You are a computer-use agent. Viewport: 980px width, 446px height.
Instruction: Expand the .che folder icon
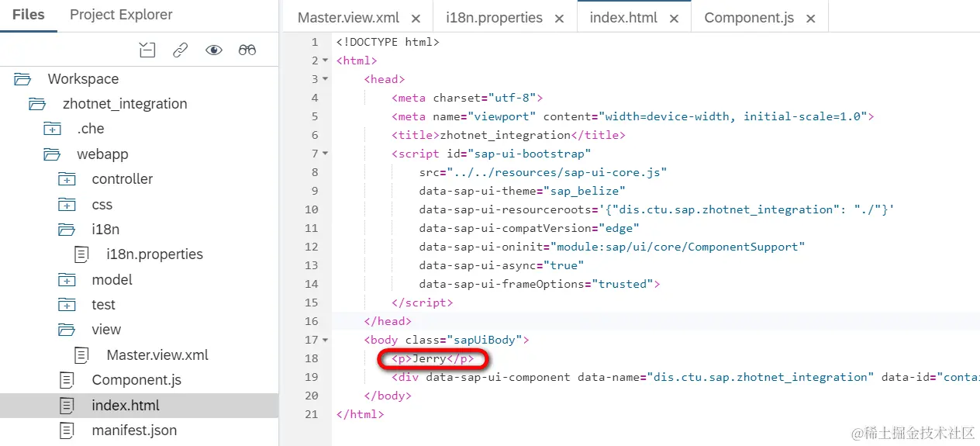point(52,129)
